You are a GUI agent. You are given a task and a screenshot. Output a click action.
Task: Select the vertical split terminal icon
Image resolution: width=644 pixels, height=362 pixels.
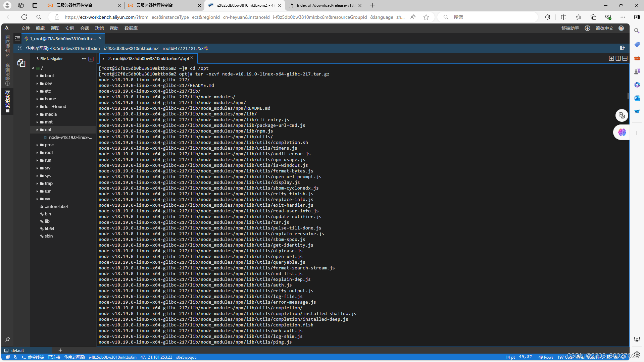tap(618, 58)
